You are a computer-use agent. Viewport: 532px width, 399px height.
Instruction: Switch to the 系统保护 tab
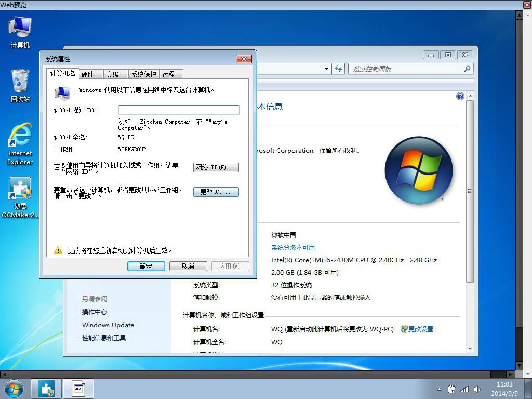click(x=143, y=74)
